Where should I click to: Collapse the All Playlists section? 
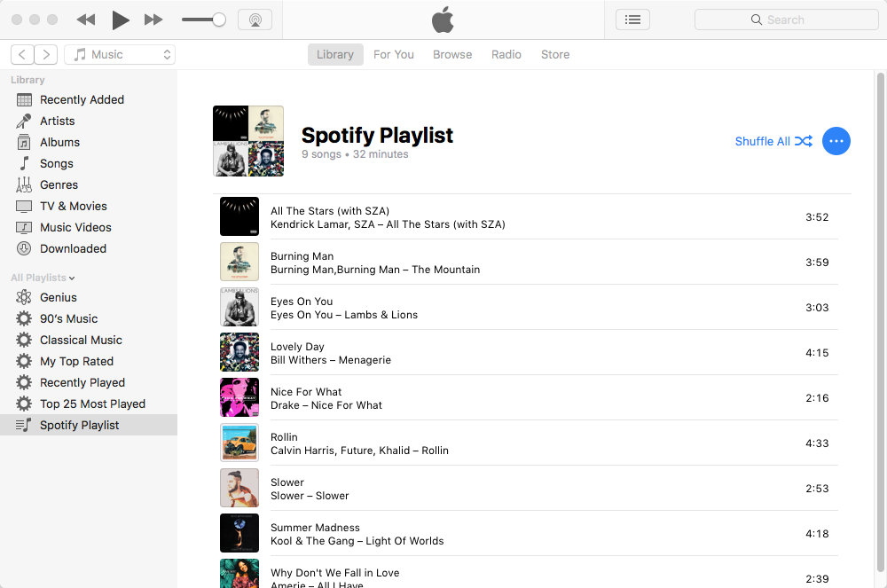point(72,278)
